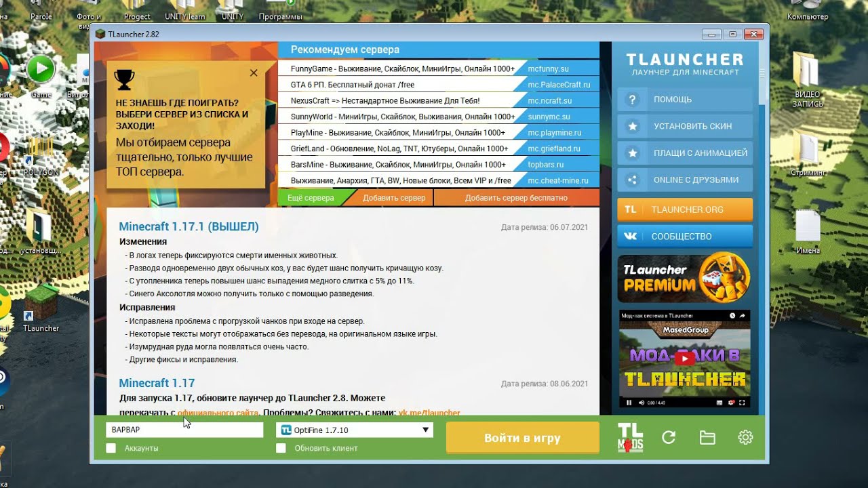Open the OptiFine 1.7.10 version dropdown

tap(355, 430)
